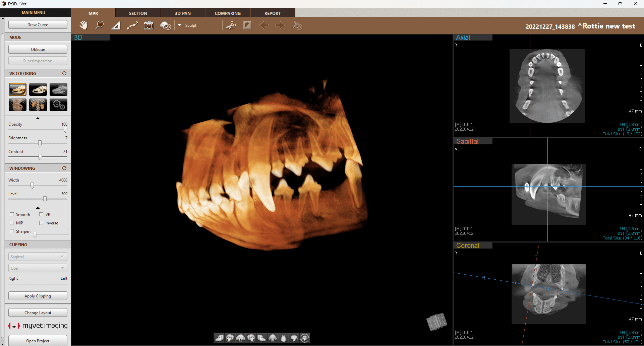Select the frontal dog head orientation preset
The width and height of the screenshot is (644, 346).
240,338
